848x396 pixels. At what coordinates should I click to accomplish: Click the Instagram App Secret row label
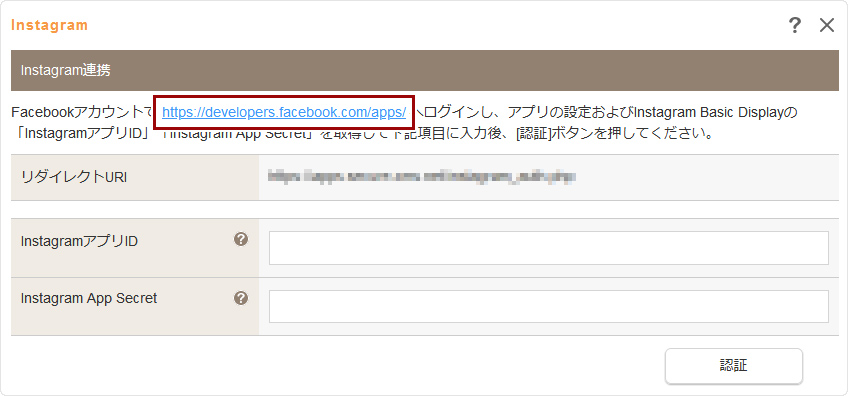point(89,298)
